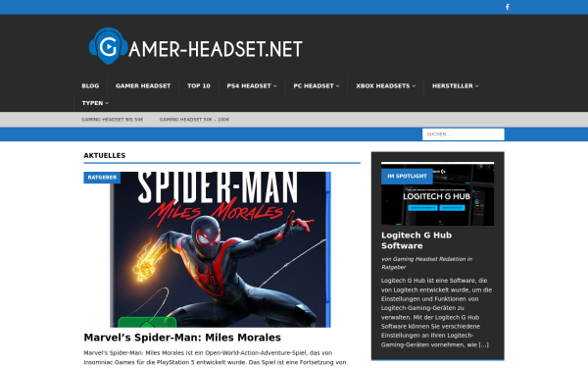Focus the Suchen search field

coord(464,134)
